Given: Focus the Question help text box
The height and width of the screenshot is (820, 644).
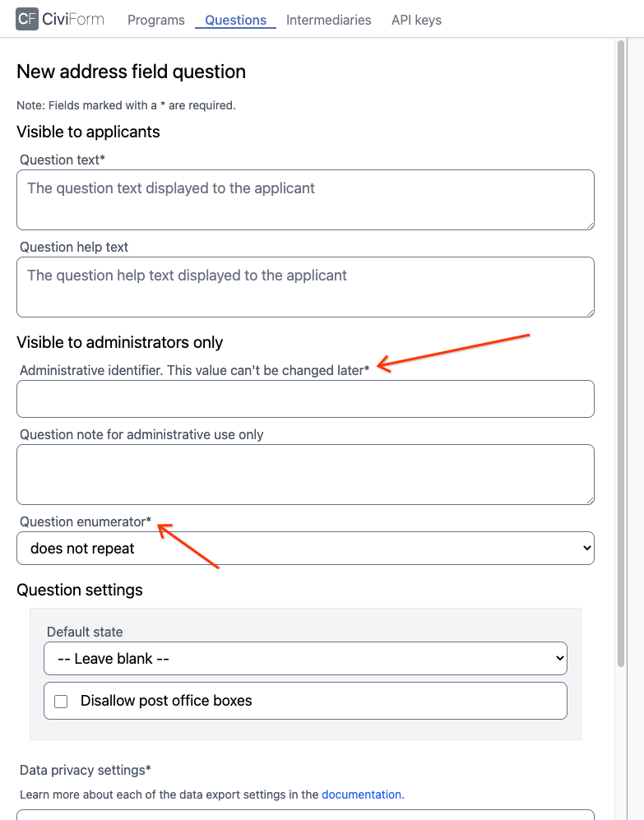Looking at the screenshot, I should (x=304, y=286).
